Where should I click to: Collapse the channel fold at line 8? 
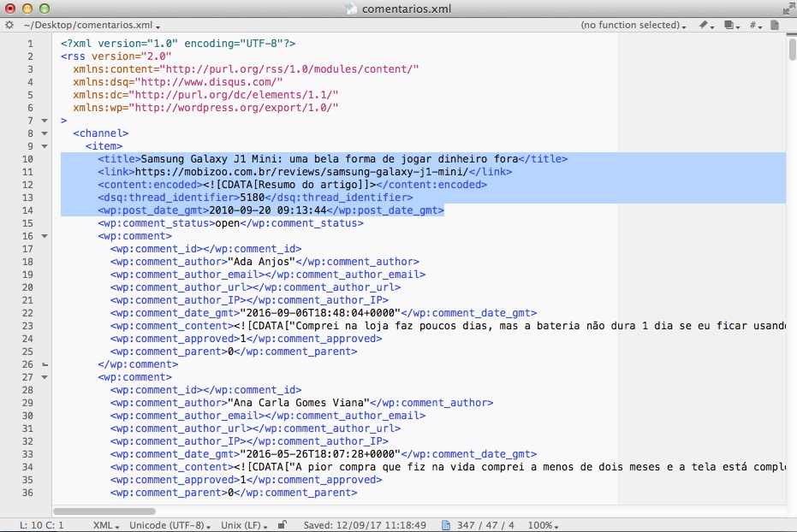pos(45,133)
